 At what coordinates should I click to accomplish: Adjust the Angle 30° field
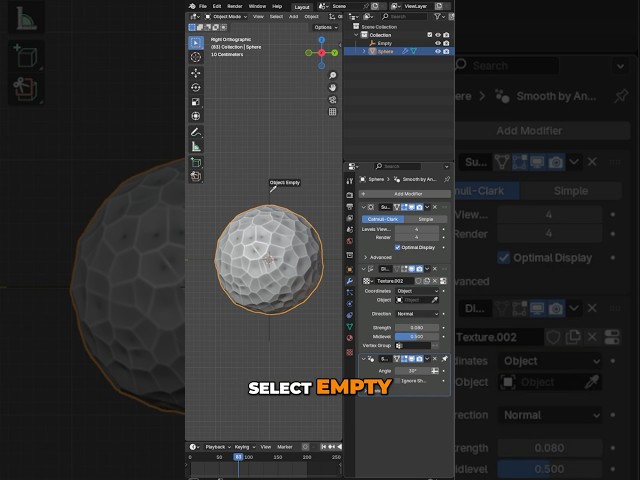click(x=413, y=371)
